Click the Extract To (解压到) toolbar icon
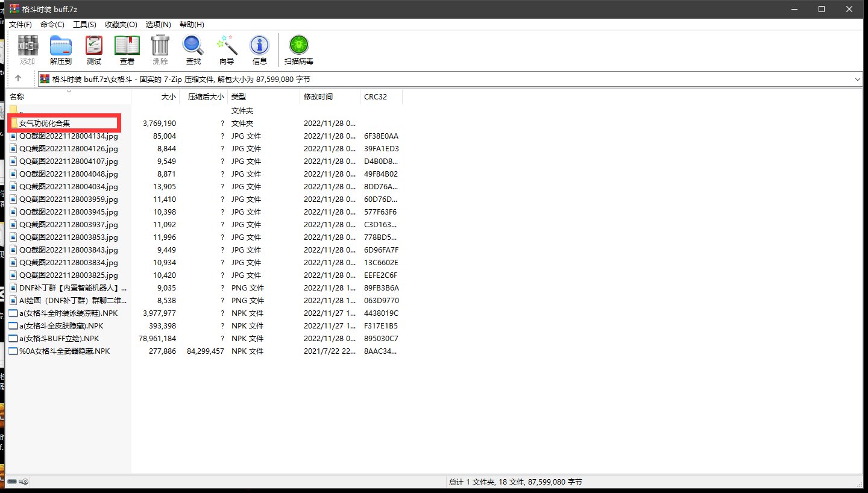Image resolution: width=868 pixels, height=493 pixels. (60, 49)
